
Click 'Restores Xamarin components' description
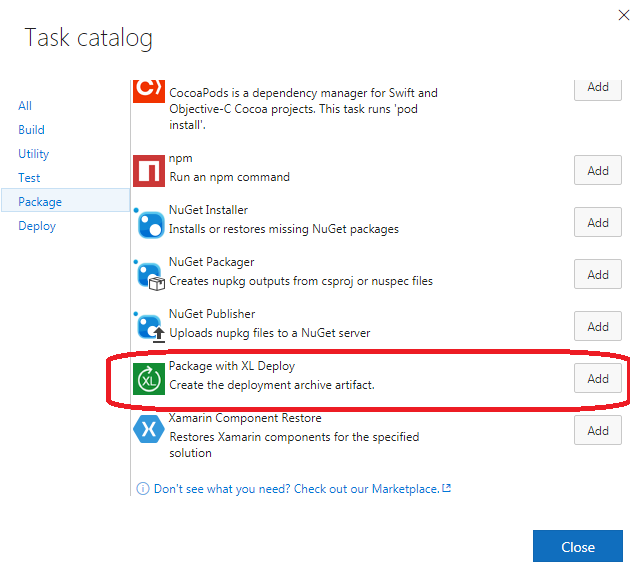(x=294, y=445)
